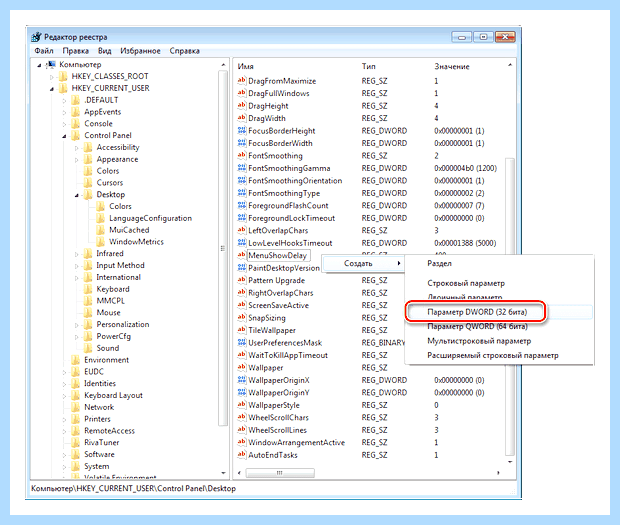Open the Создать context menu item
The width and height of the screenshot is (620, 525).
pyautogui.click(x=363, y=263)
